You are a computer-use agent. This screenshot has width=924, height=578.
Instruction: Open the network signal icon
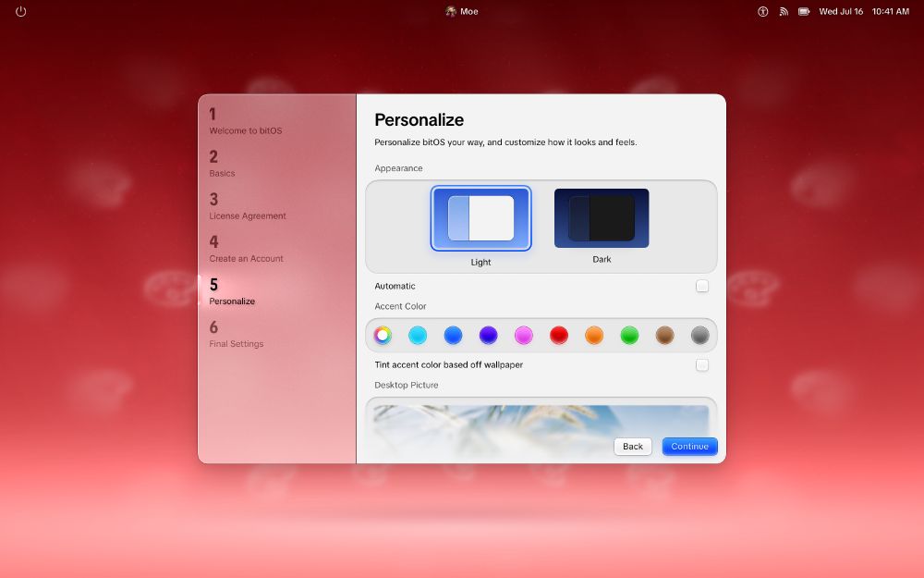click(x=784, y=11)
